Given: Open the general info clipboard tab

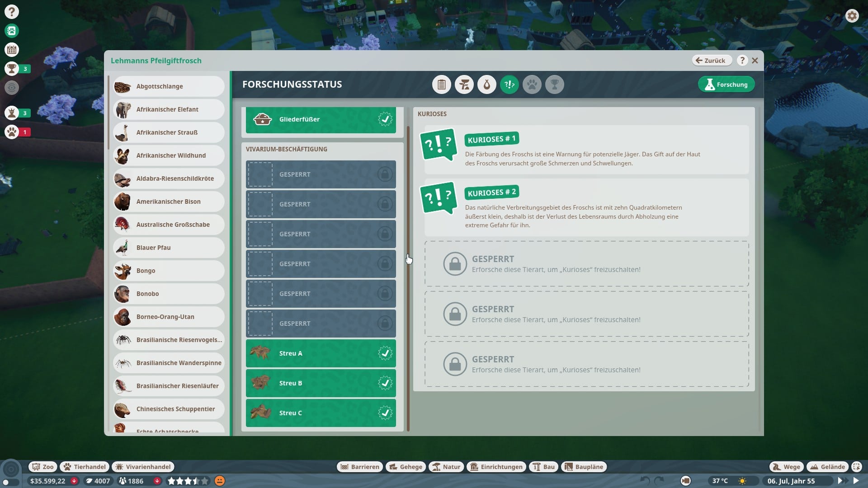Looking at the screenshot, I should pyautogui.click(x=441, y=84).
